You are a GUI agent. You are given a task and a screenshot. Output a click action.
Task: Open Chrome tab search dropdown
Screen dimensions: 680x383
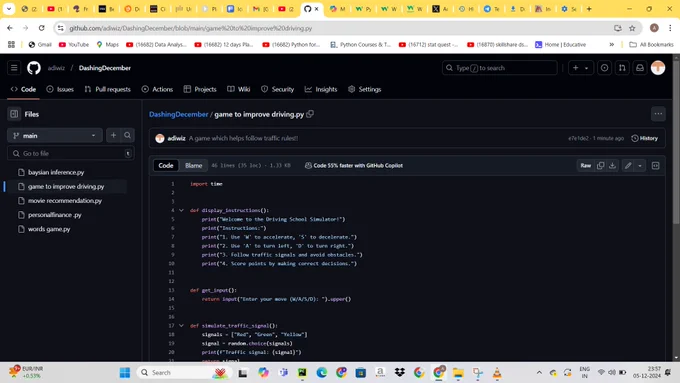pyautogui.click(x=9, y=9)
